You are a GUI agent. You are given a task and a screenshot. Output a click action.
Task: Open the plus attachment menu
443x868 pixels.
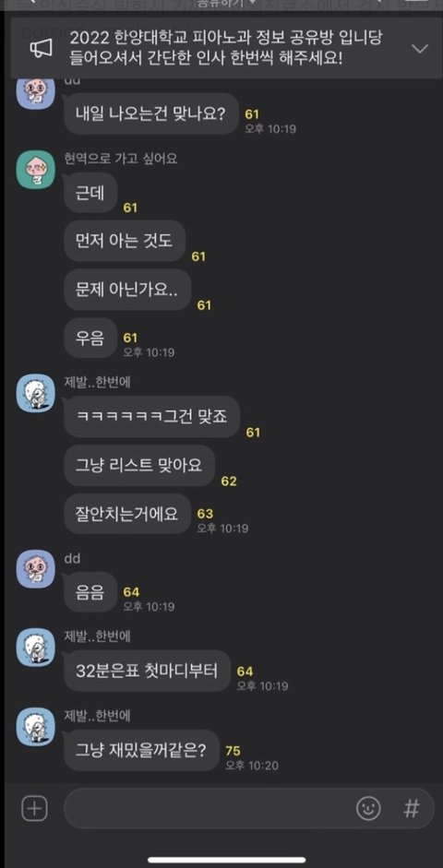click(x=34, y=809)
